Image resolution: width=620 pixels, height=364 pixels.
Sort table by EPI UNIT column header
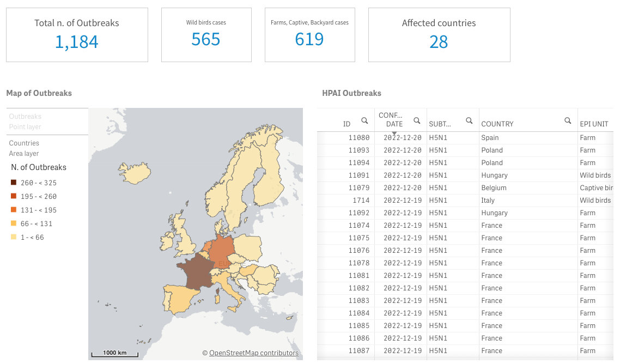click(x=593, y=124)
